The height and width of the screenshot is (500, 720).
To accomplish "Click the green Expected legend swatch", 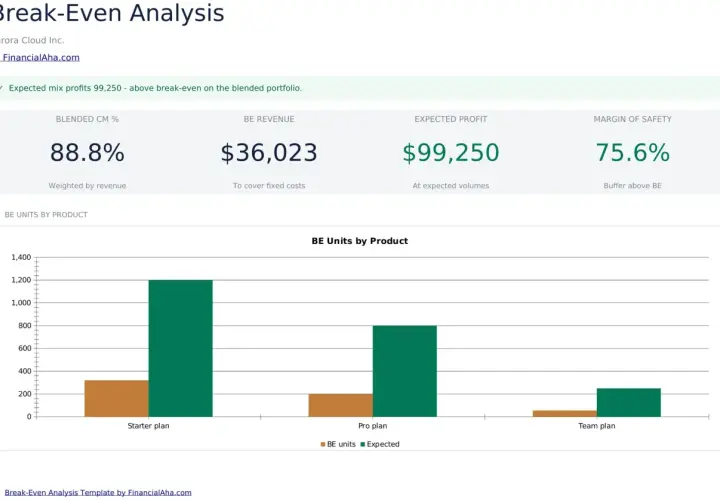I will coord(363,444).
